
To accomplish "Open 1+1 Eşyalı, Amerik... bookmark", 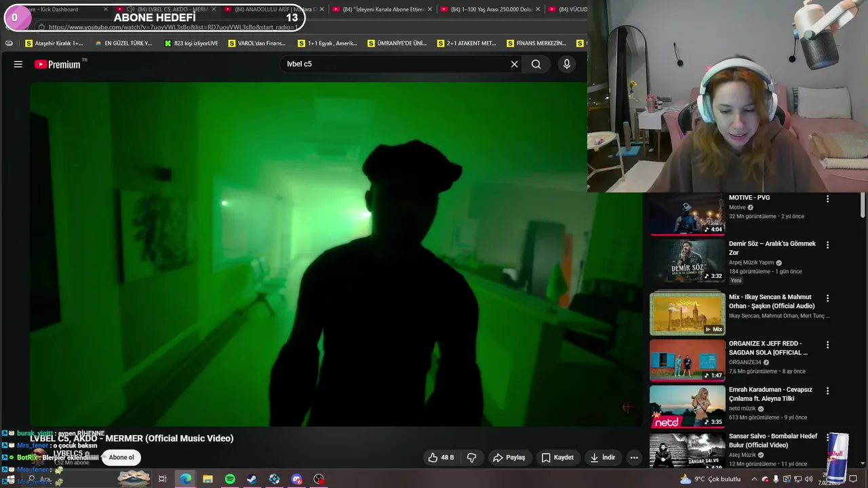I will point(327,43).
